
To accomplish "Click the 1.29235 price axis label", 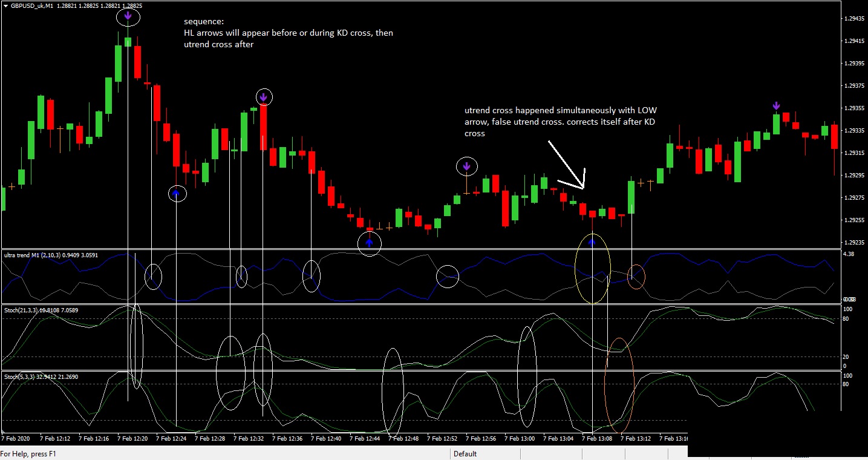I will coord(853,243).
